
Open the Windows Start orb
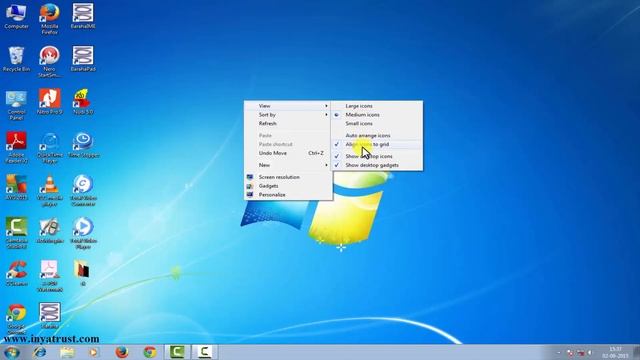click(x=11, y=352)
